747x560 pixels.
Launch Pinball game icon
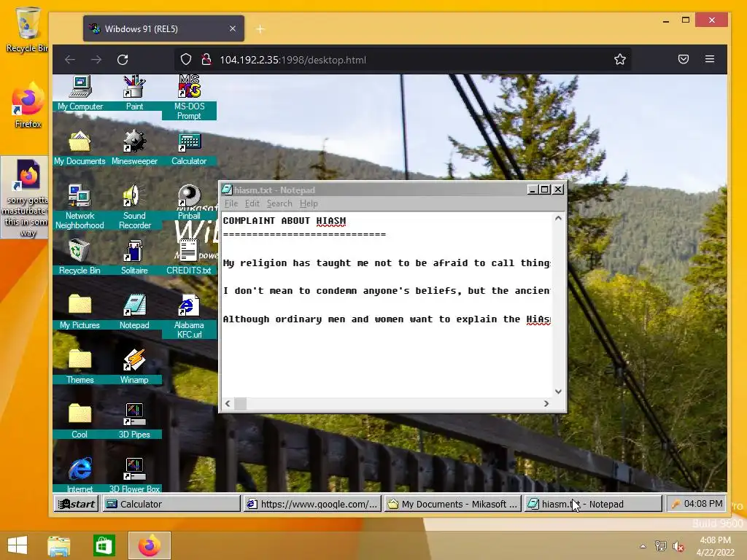pyautogui.click(x=189, y=203)
